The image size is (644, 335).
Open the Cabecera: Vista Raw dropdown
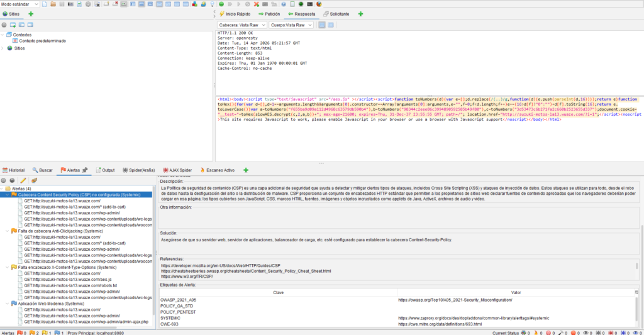[242, 25]
